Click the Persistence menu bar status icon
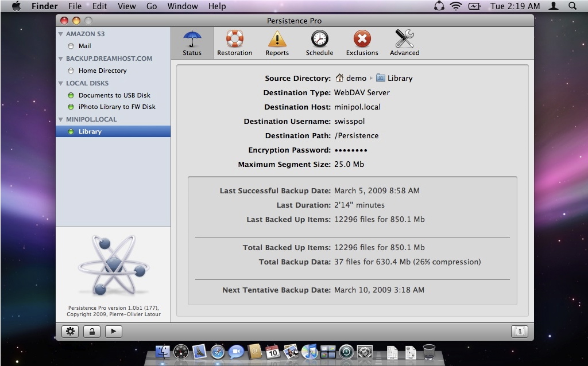 pos(439,6)
